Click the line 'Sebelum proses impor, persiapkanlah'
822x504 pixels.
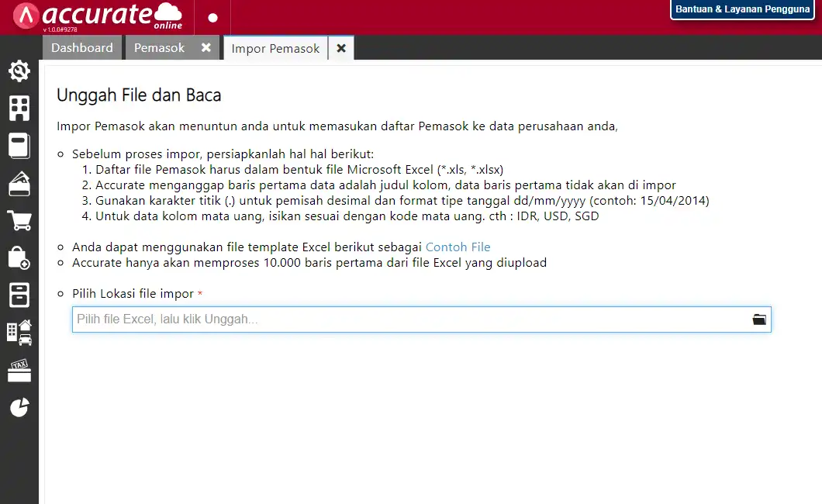click(223, 154)
